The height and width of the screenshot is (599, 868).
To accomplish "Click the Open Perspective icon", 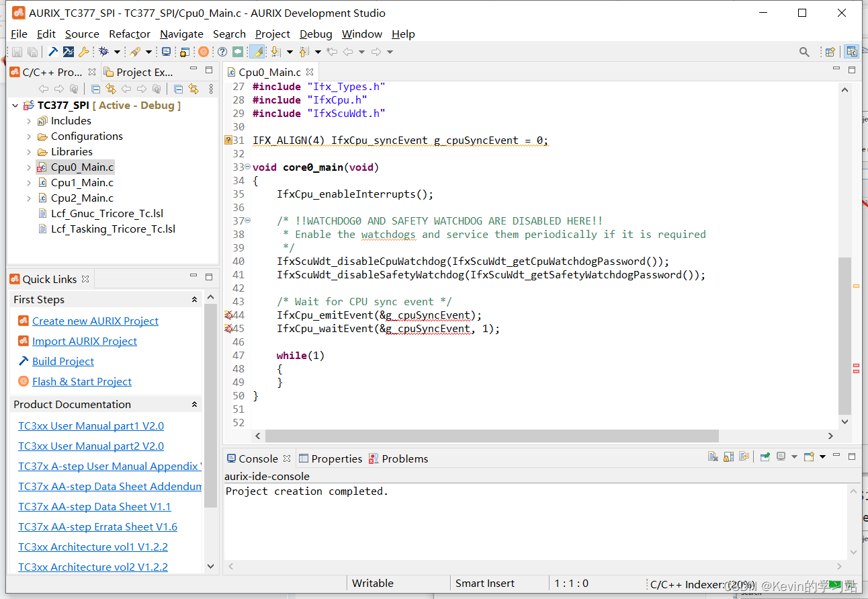I will (830, 52).
